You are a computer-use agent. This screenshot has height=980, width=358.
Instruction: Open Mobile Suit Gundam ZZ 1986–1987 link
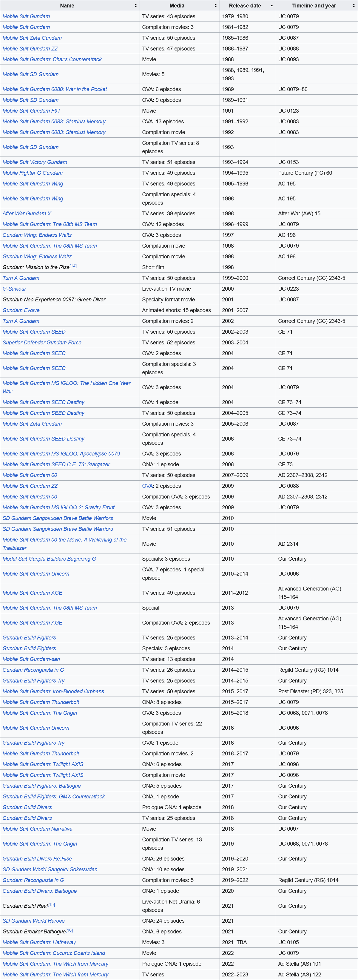(x=30, y=49)
